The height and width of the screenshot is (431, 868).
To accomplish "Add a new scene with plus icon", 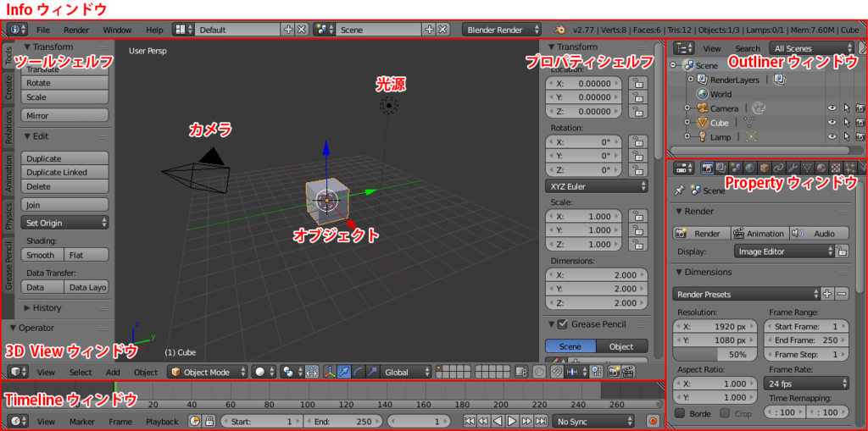I will pyautogui.click(x=430, y=30).
